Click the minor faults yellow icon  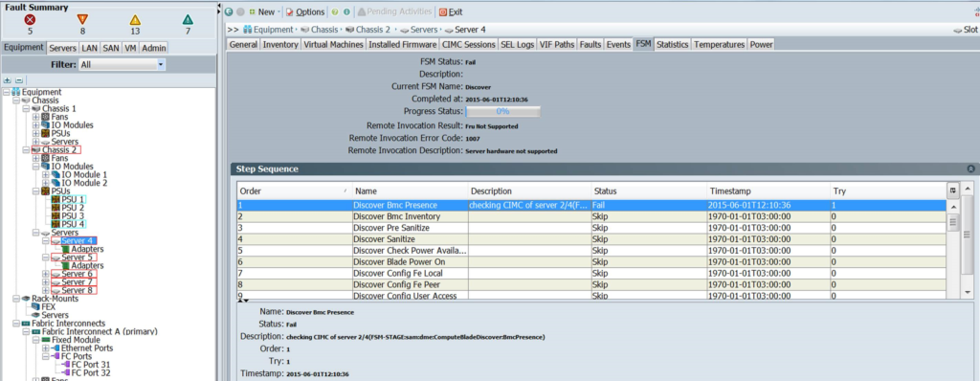[135, 19]
